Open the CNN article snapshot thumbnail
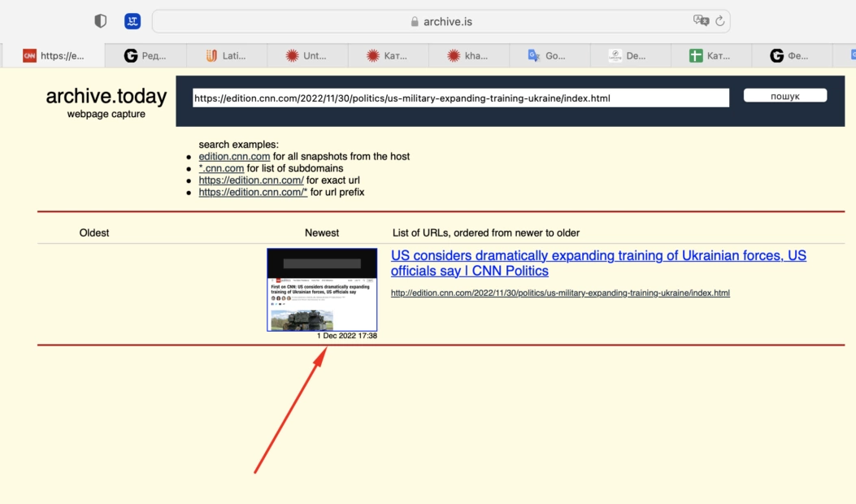The image size is (856, 504). click(322, 289)
